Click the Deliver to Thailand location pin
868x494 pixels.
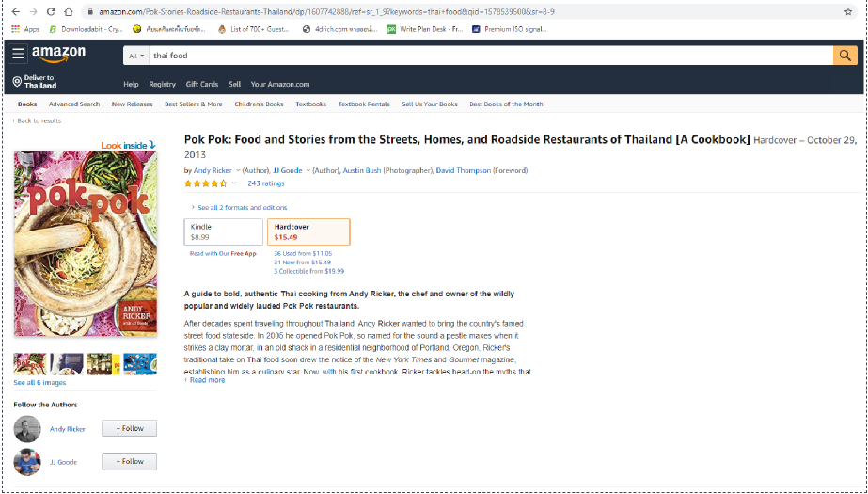(x=17, y=82)
